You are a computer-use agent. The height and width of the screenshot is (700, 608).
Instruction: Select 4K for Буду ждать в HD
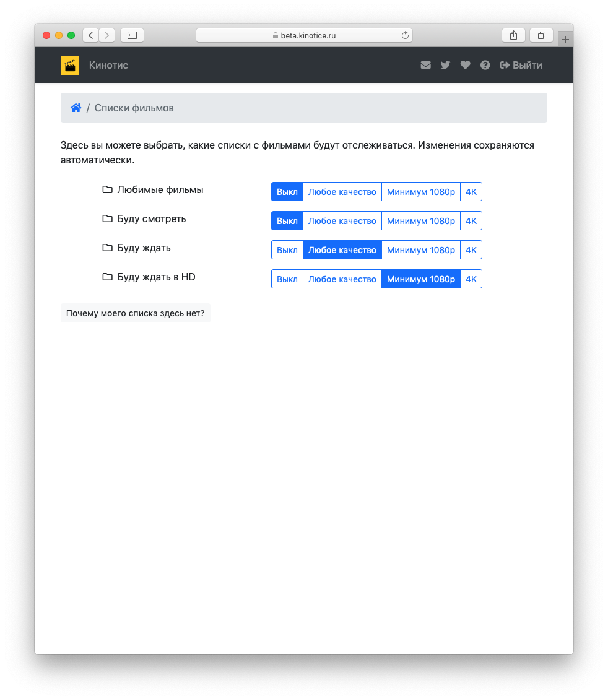coord(471,279)
